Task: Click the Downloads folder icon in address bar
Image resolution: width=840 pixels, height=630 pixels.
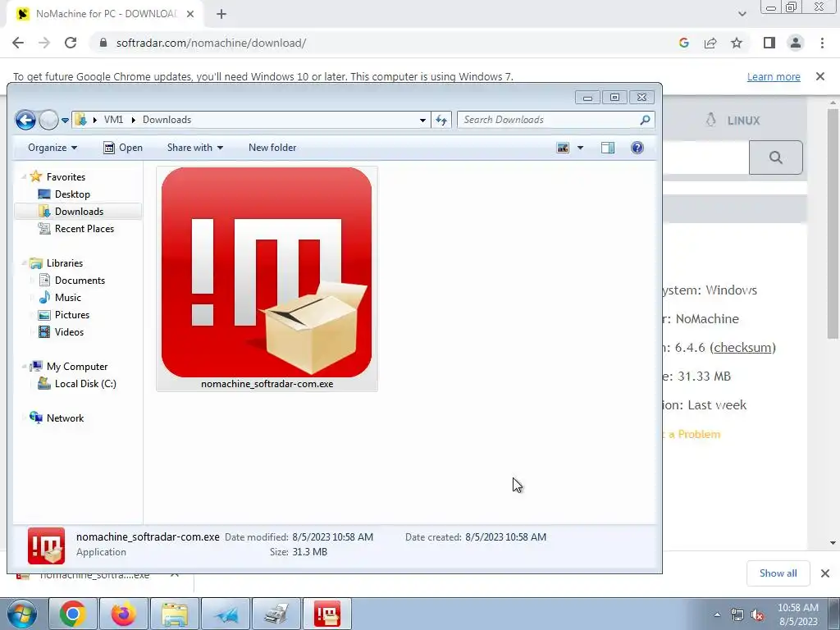Action: pyautogui.click(x=80, y=120)
